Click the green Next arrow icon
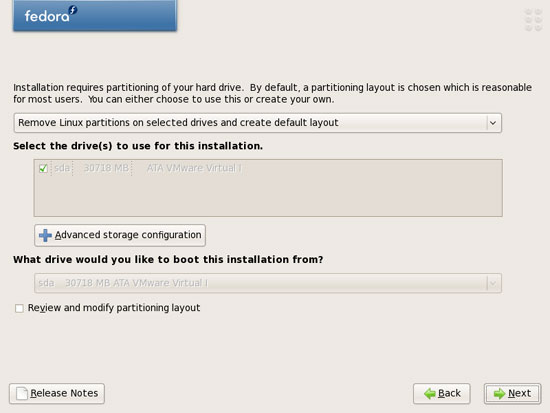Screen dimensions: 550x413 click(x=499, y=394)
